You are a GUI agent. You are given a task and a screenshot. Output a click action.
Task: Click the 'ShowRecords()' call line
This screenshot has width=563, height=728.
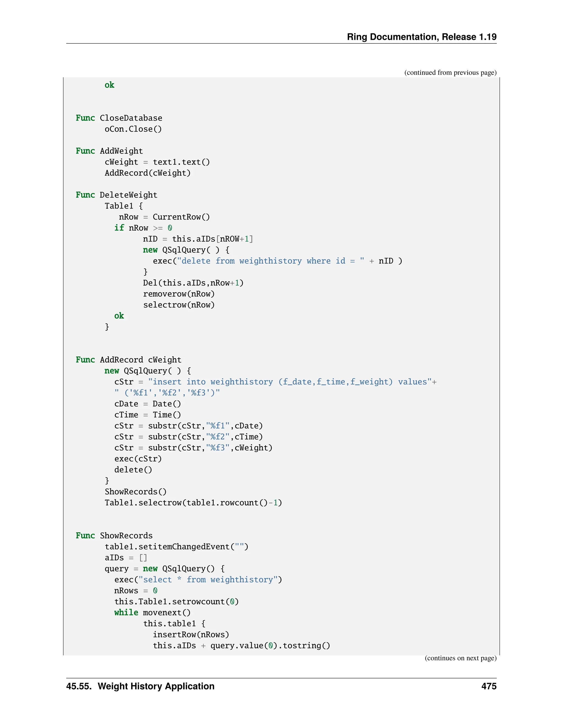point(136,492)
